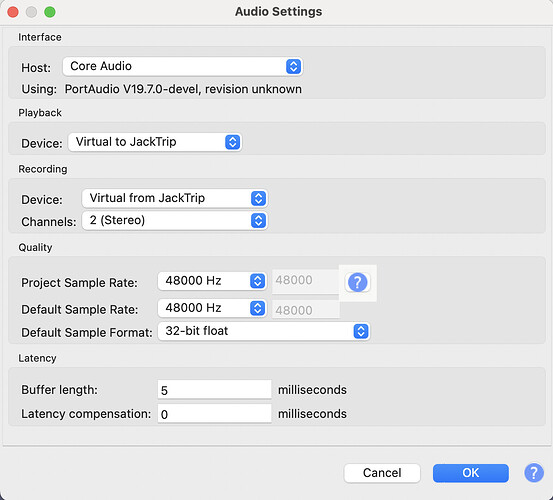Click the Cancel button
Screen dimensions: 553x500
(382, 473)
